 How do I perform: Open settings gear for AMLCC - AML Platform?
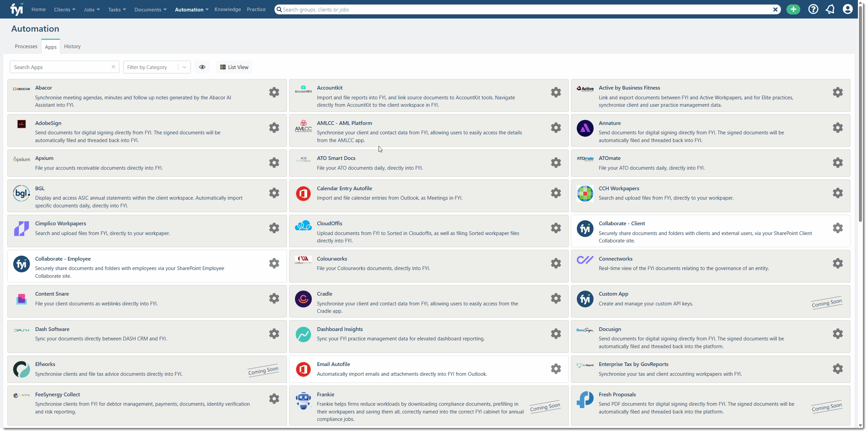coord(556,128)
